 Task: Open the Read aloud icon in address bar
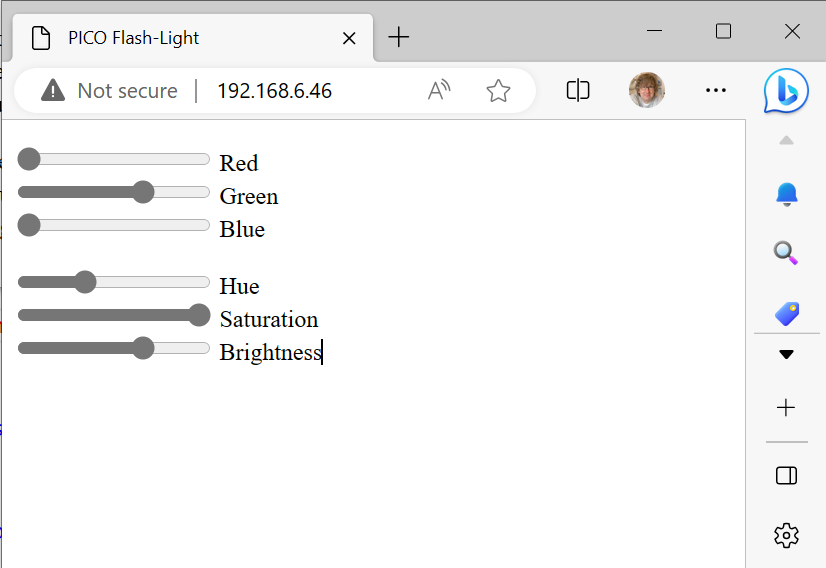click(x=439, y=90)
